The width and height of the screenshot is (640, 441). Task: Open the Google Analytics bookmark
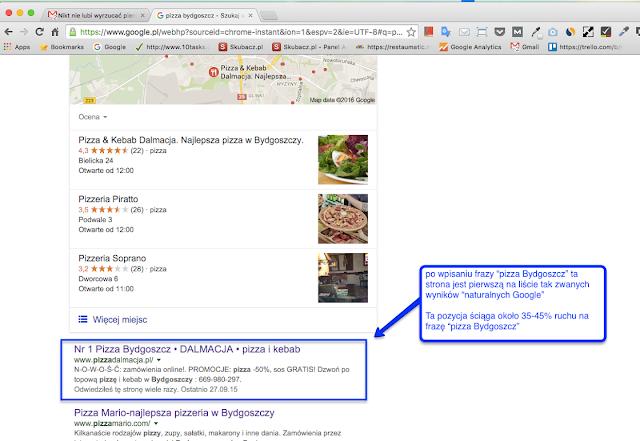click(x=470, y=47)
